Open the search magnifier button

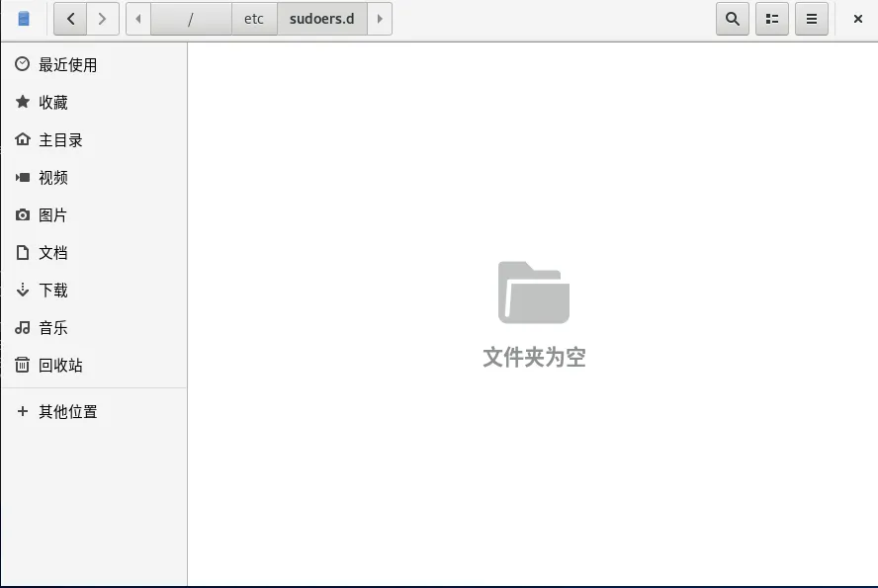[732, 19]
